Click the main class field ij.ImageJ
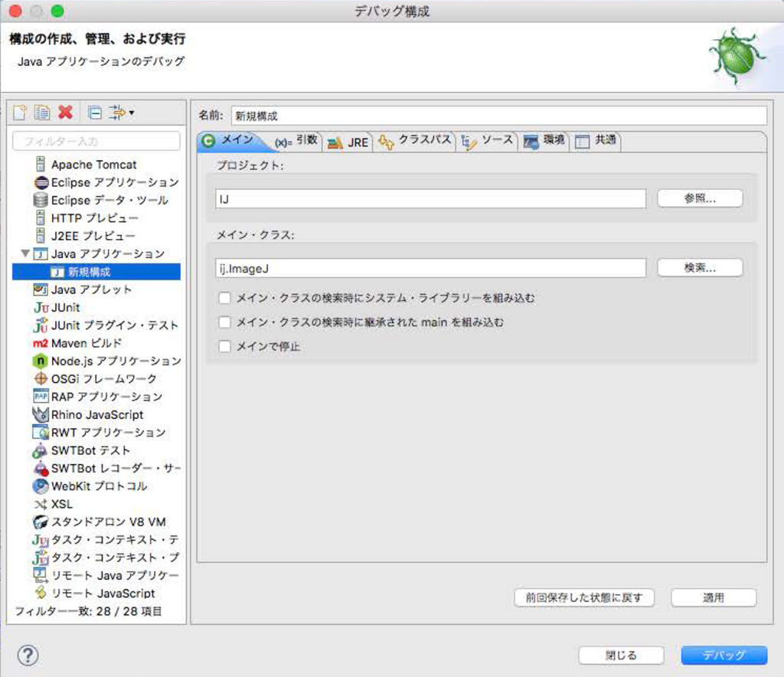The image size is (784, 677). point(430,269)
